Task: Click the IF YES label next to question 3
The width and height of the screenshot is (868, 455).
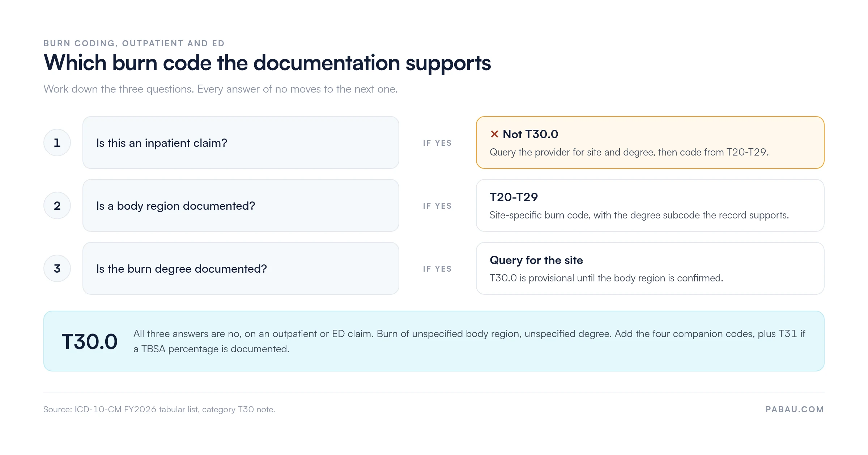Action: pyautogui.click(x=437, y=269)
